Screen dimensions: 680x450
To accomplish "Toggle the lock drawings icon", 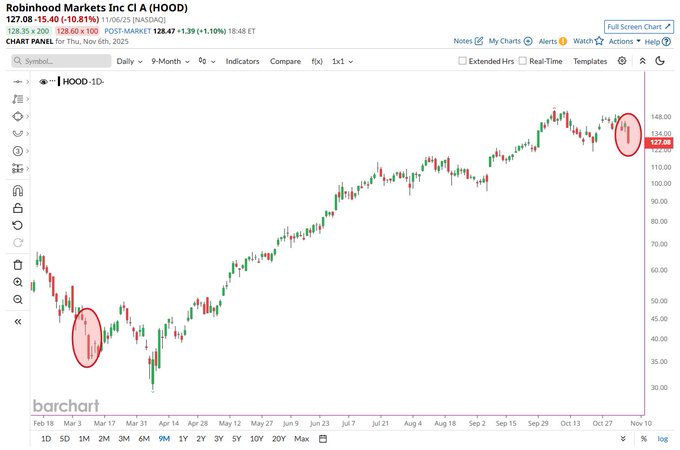I will (18, 208).
